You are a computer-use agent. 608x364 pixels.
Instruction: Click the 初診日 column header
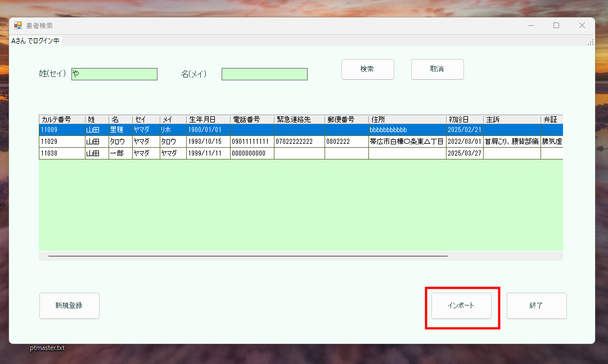tap(465, 119)
